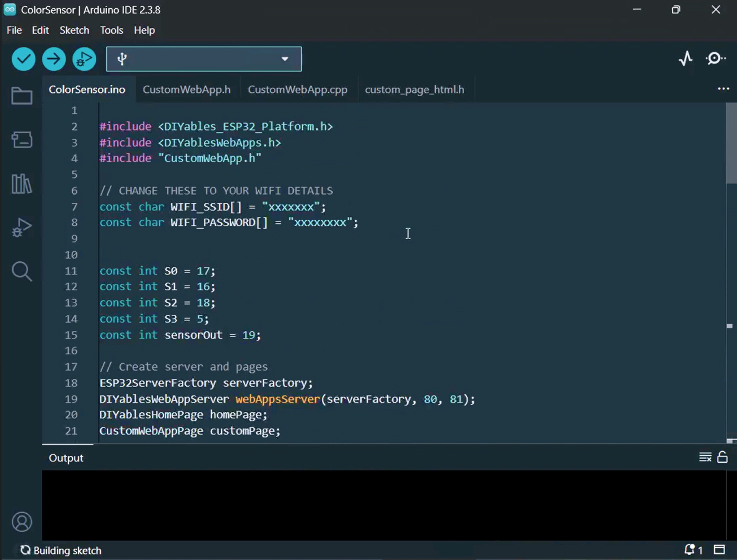Viewport: 737px width, 560px height.
Task: Click the "CustomWebApp.h" include string
Action: [x=210, y=158]
